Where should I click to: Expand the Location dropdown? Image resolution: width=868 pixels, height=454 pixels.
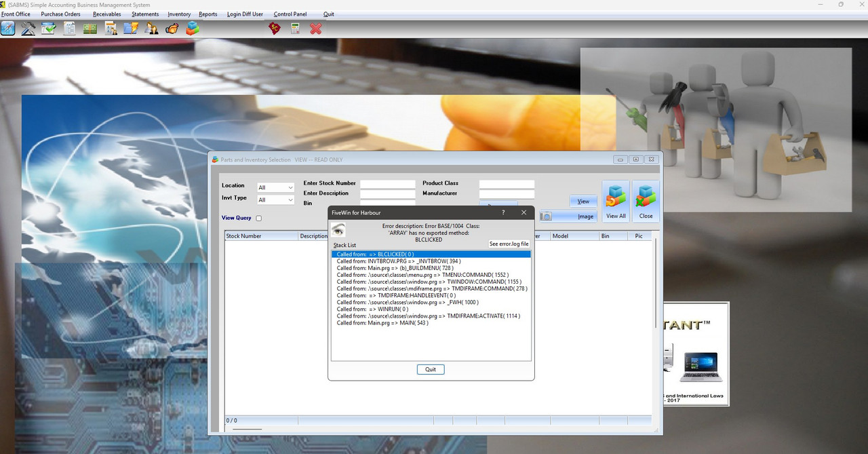[x=290, y=187]
